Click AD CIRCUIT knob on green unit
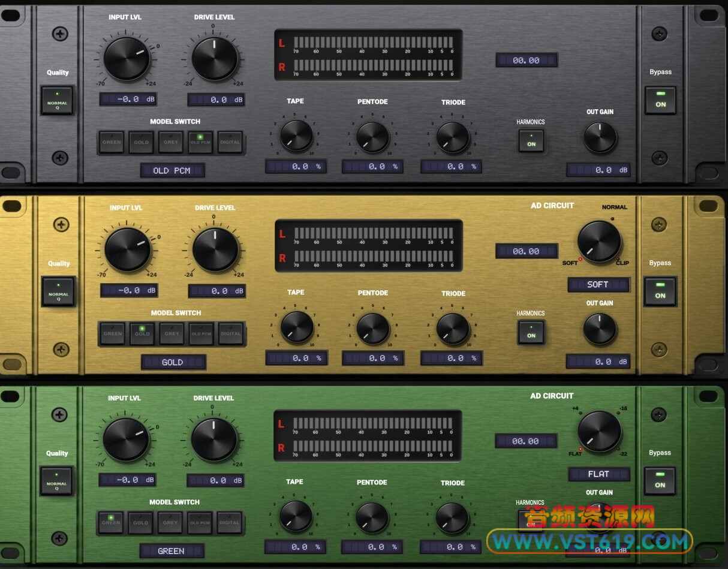The width and height of the screenshot is (728, 569). point(600,432)
